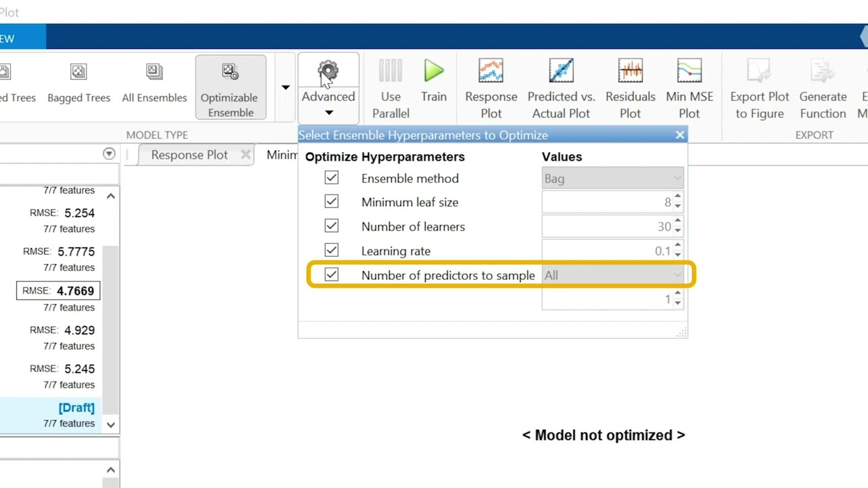
Task: Open the Advanced dropdown arrow
Action: (329, 113)
